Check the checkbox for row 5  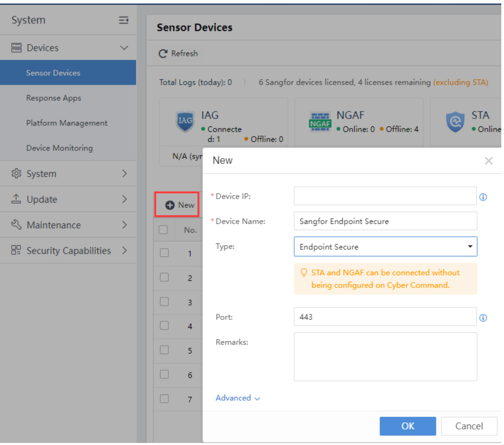[164, 350]
